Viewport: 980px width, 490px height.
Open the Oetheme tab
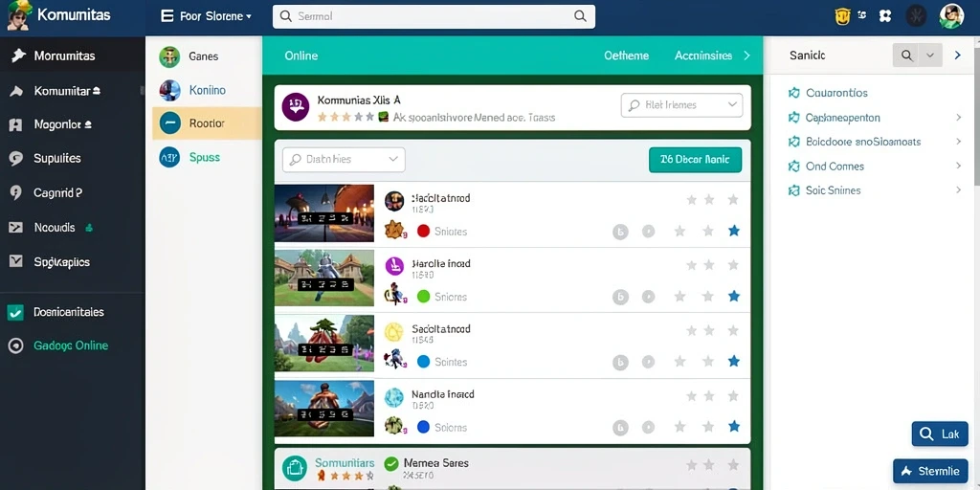(x=626, y=56)
